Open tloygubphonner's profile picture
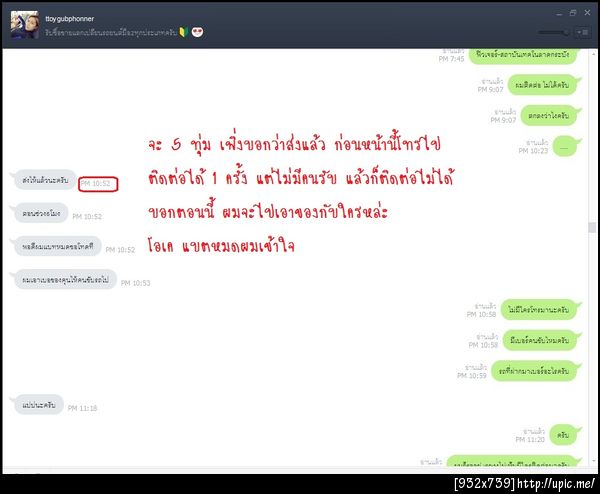 [x=25, y=24]
